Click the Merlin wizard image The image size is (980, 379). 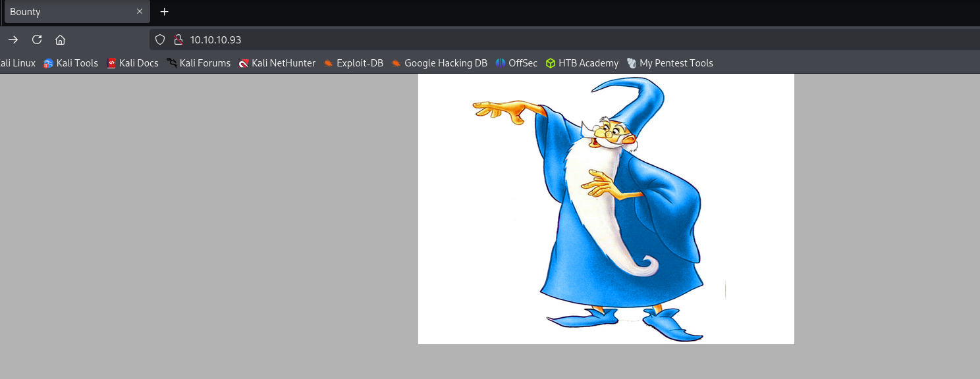click(x=606, y=209)
